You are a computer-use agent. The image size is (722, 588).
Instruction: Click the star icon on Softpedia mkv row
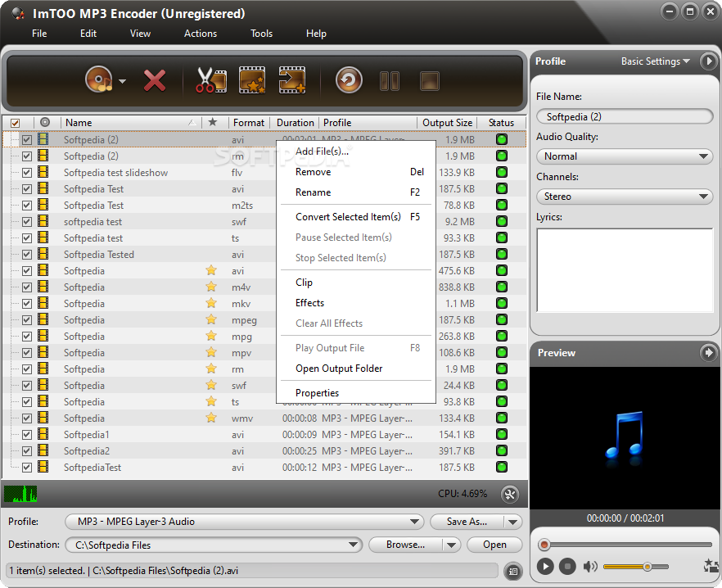click(x=211, y=303)
